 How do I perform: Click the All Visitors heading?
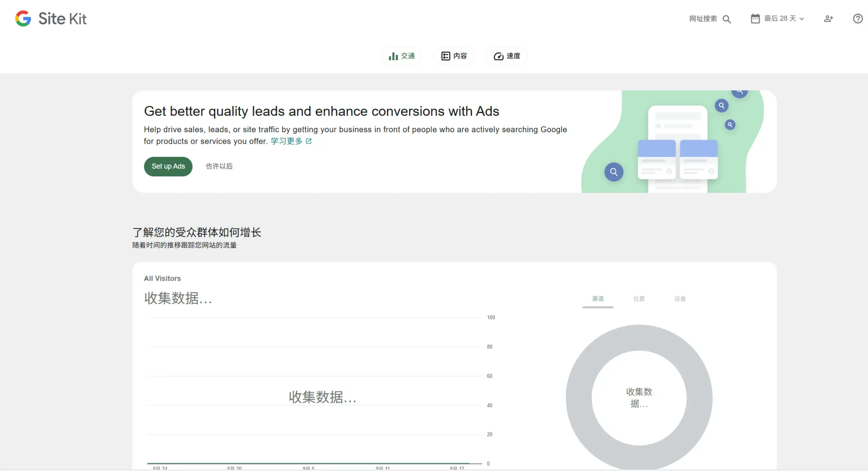pos(162,279)
